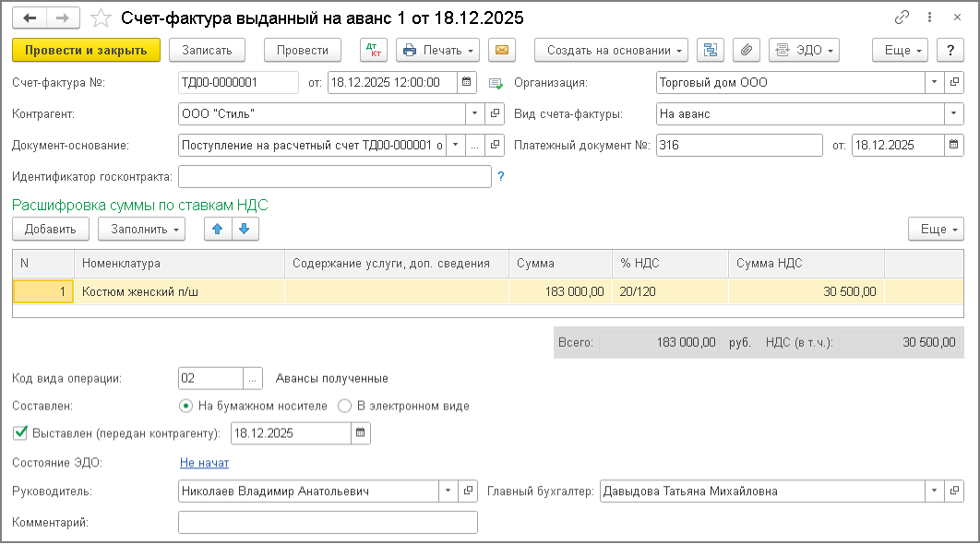
Task: Select 'На бумажном носителе' radio option
Action: 186,406
